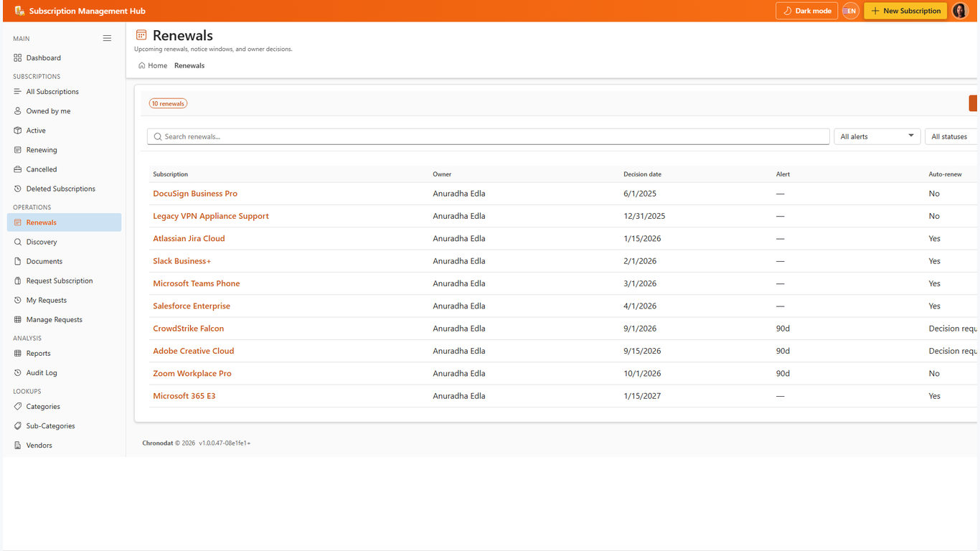Click the Owned by me person icon

coord(18,110)
